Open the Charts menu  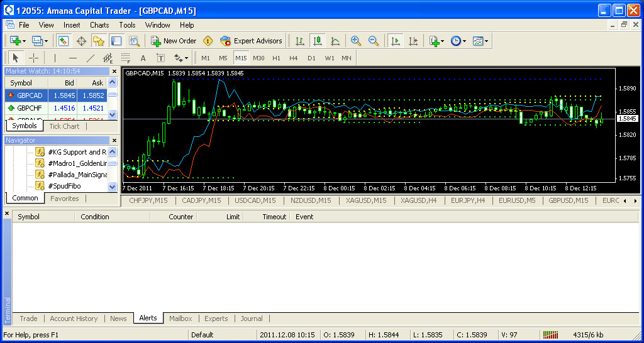tap(99, 25)
